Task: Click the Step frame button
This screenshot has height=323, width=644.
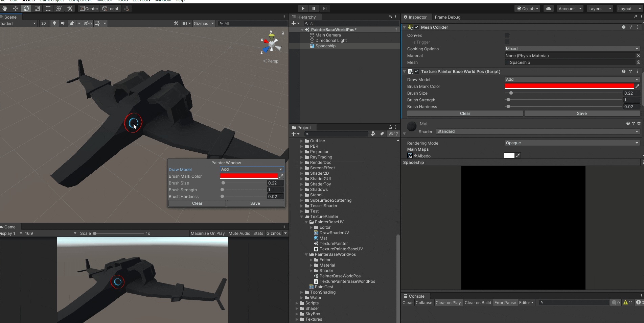Action: pos(325,8)
